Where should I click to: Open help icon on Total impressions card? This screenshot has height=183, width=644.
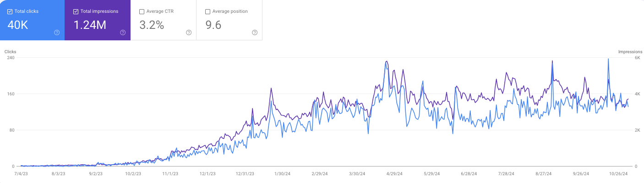123,33
